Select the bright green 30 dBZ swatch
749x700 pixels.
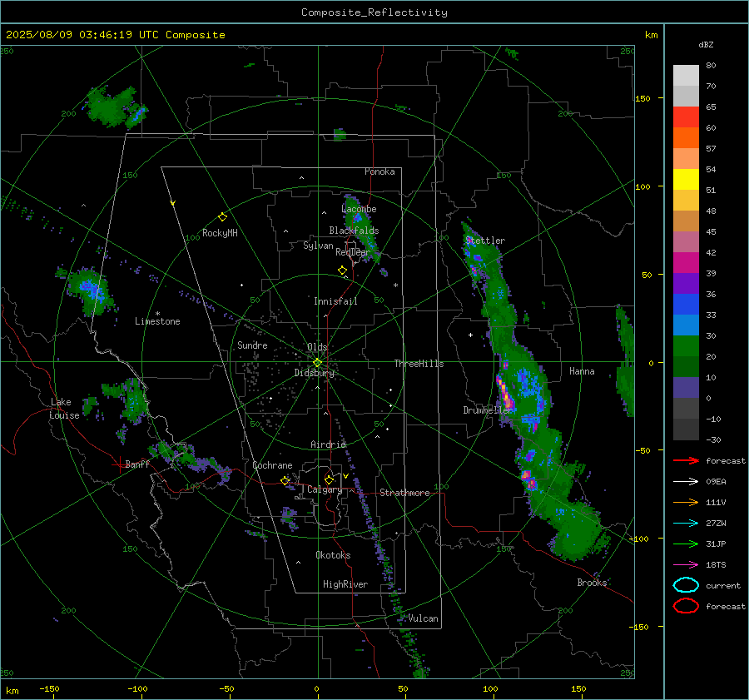686,346
